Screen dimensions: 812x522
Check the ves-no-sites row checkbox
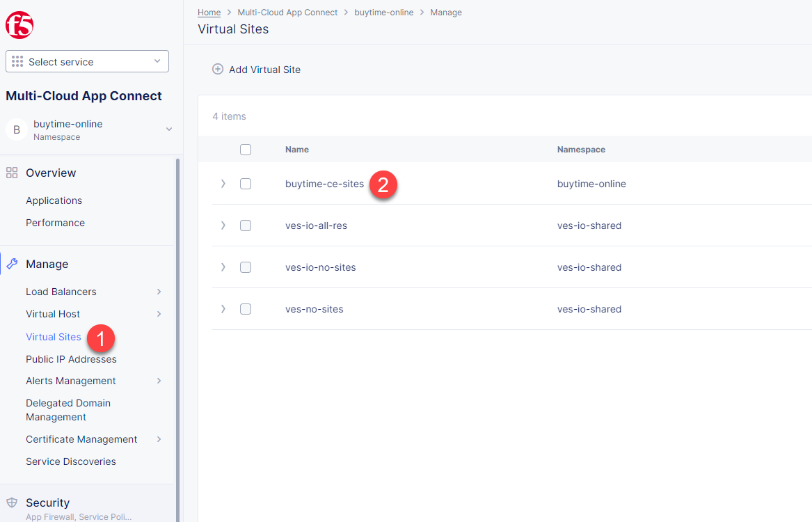point(246,308)
